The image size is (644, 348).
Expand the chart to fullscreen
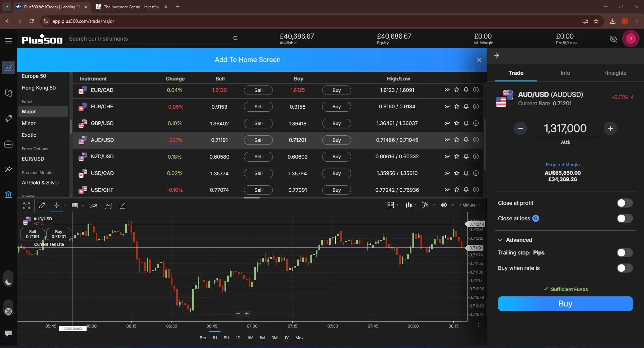(27, 206)
